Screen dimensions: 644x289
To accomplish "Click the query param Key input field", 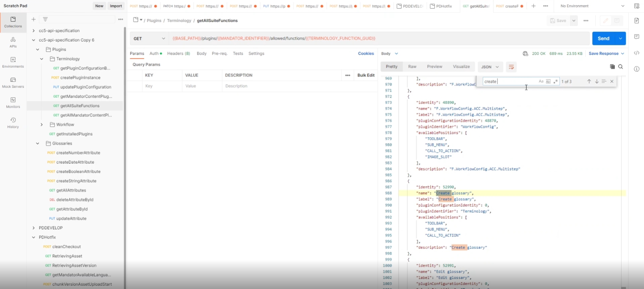I will [162, 86].
